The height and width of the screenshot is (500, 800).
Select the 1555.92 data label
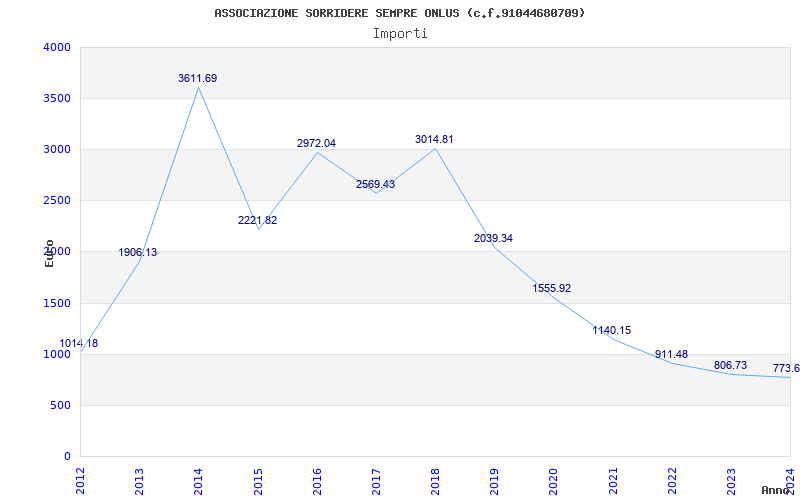pyautogui.click(x=552, y=288)
